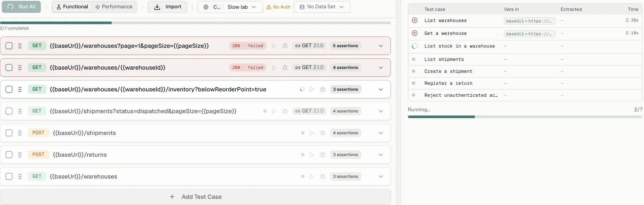Click baseUrl variable chip for List warehouses
Viewport: 644px width, 205px height.
tap(530, 21)
